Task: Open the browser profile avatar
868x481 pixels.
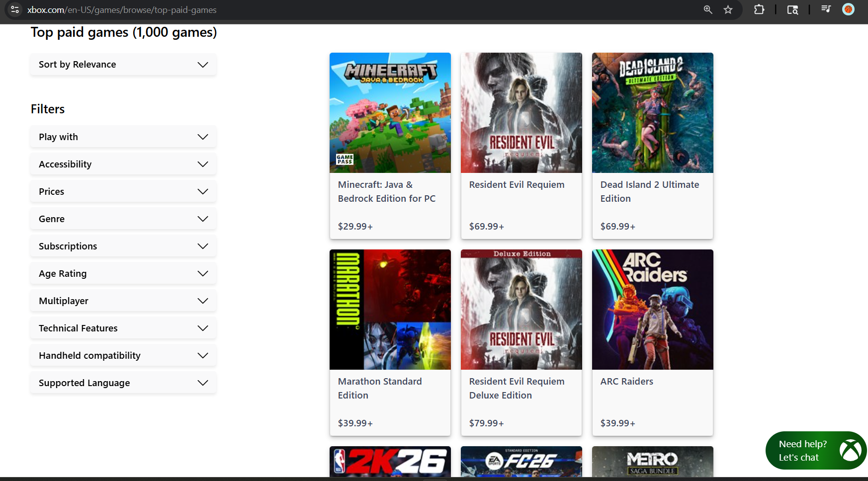Action: click(849, 9)
